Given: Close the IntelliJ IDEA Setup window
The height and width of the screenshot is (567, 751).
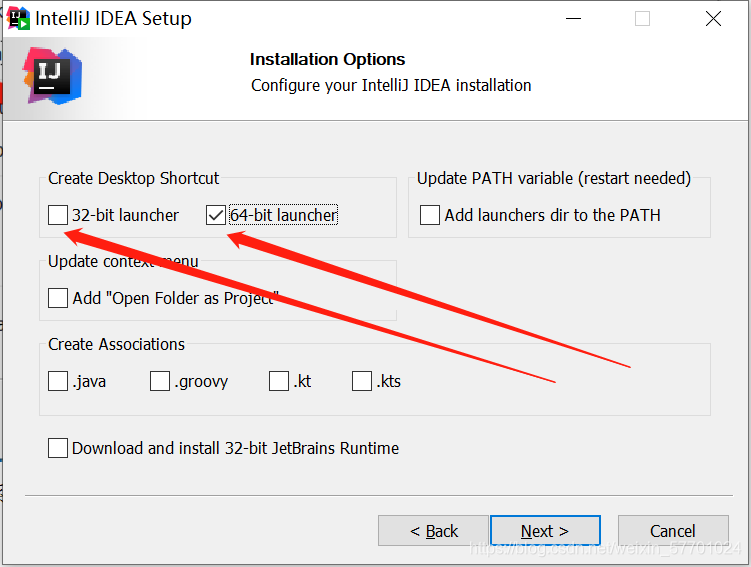Looking at the screenshot, I should click(713, 19).
